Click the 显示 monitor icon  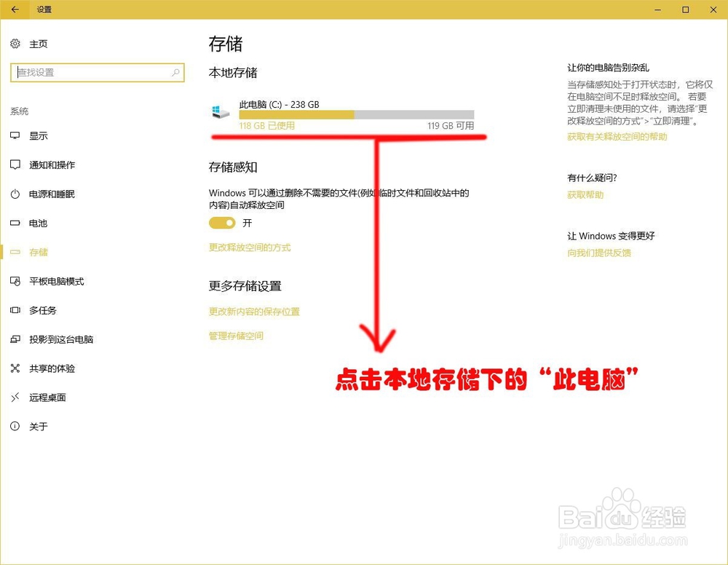[15, 135]
